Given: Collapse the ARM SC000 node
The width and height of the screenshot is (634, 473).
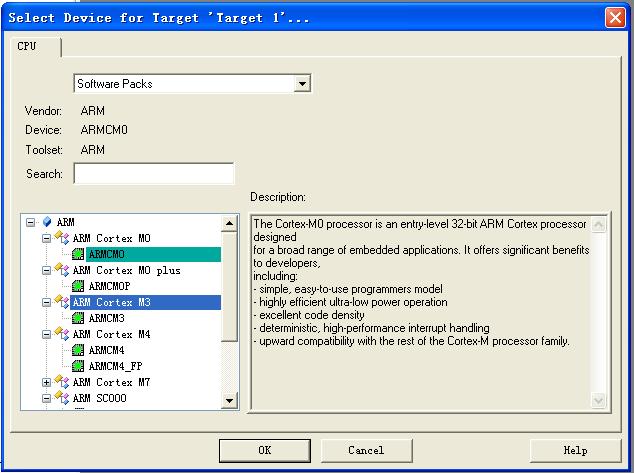Looking at the screenshot, I should pyautogui.click(x=46, y=398).
